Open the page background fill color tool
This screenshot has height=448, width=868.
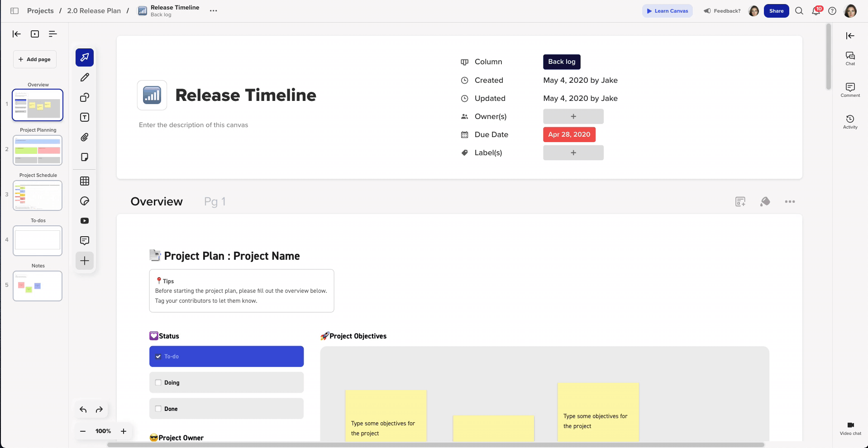pyautogui.click(x=765, y=201)
